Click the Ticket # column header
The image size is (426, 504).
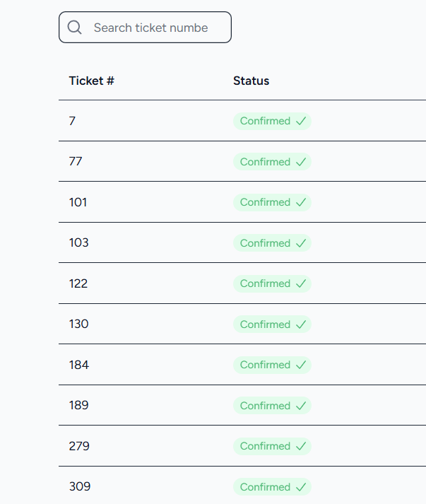coord(92,81)
